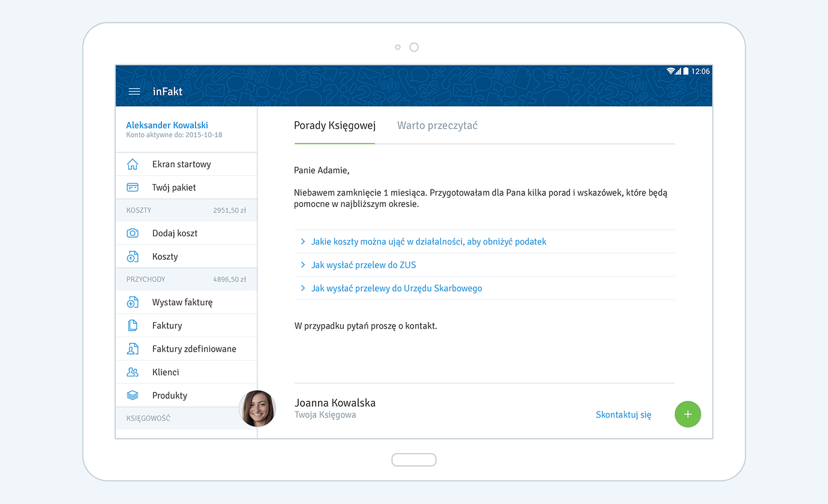Click the people icon beside Klienci
The image size is (828, 504).
pyautogui.click(x=133, y=372)
